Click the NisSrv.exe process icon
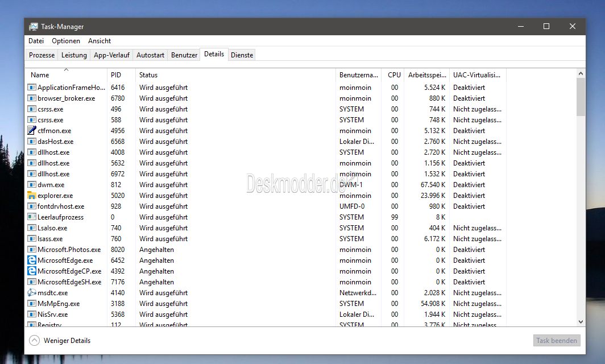 32,314
